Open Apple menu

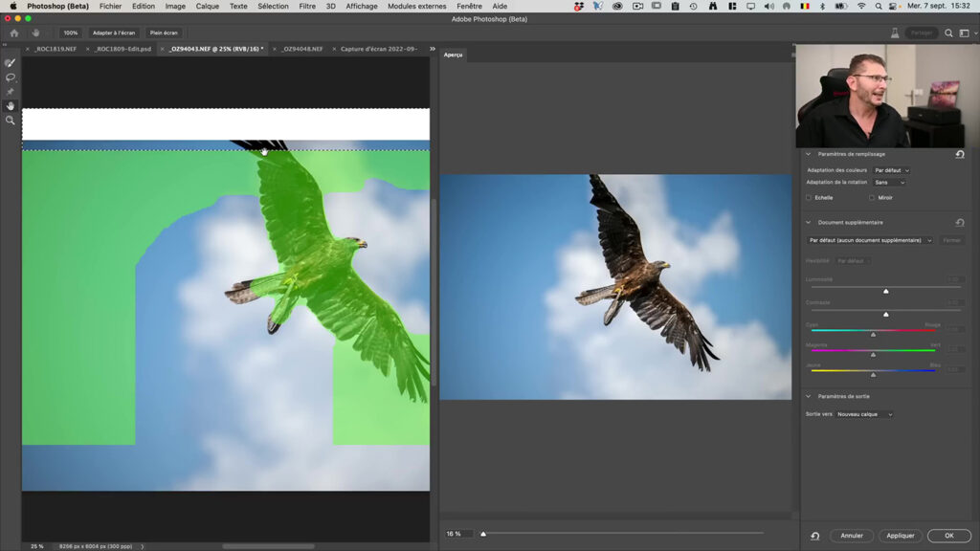13,7
